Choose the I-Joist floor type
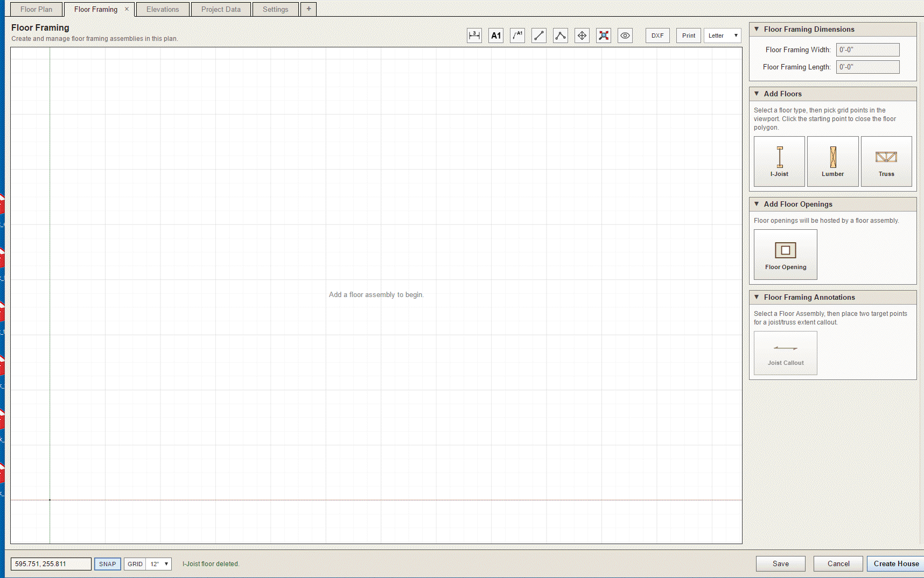 779,161
